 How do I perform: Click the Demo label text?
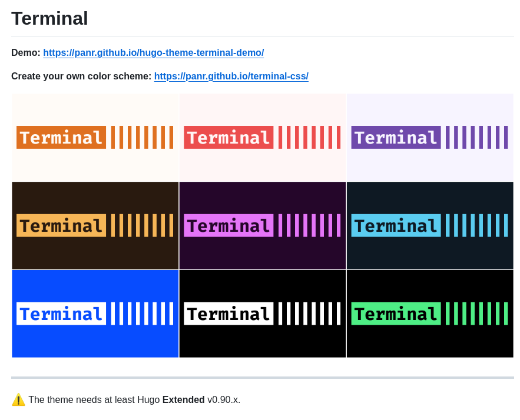pyautogui.click(x=26, y=52)
